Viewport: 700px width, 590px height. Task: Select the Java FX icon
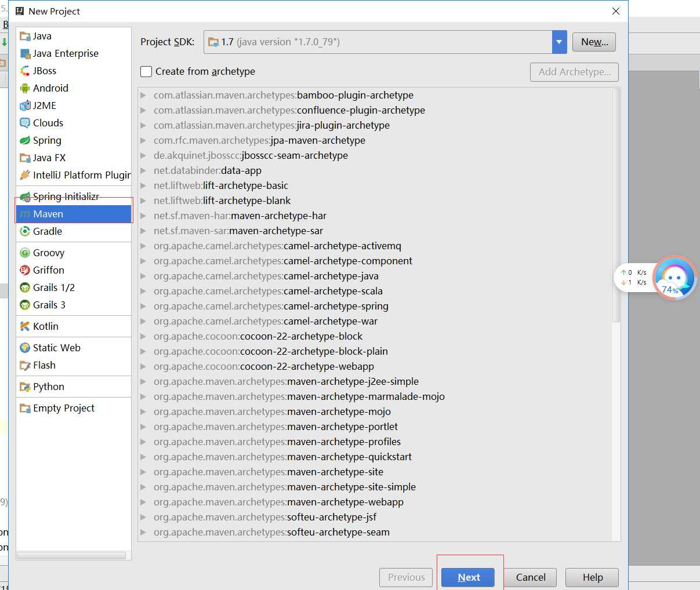25,158
